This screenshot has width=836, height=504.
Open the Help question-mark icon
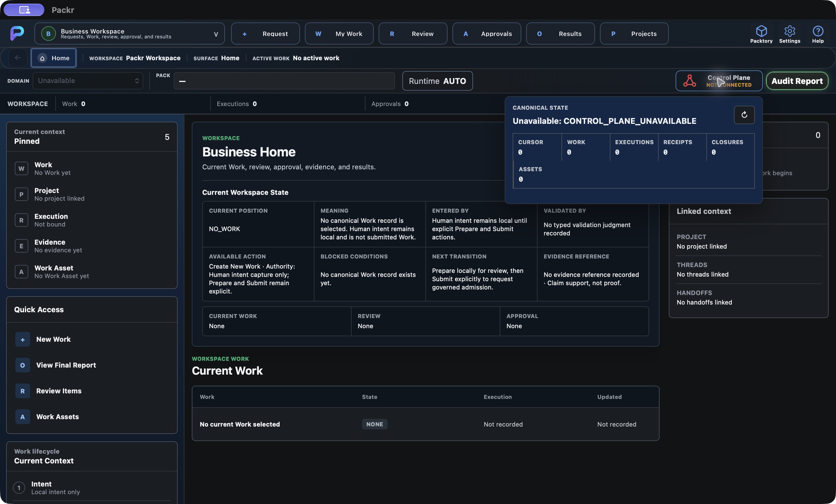(818, 31)
